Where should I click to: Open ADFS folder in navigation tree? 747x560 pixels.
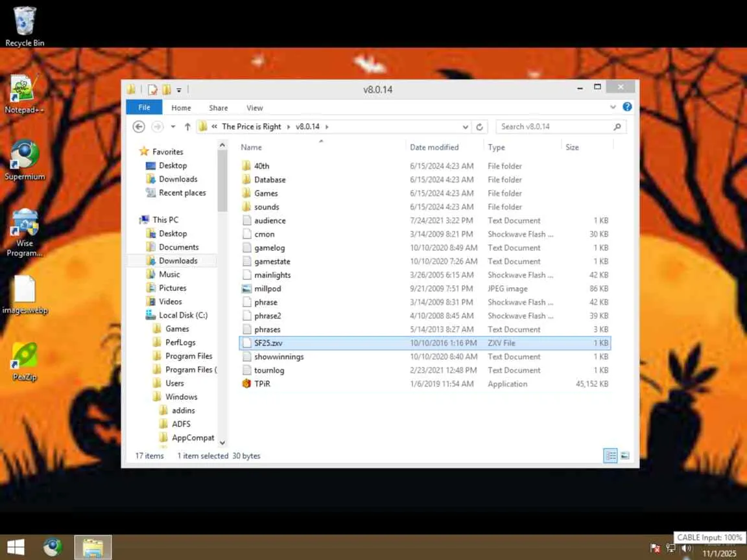(181, 424)
